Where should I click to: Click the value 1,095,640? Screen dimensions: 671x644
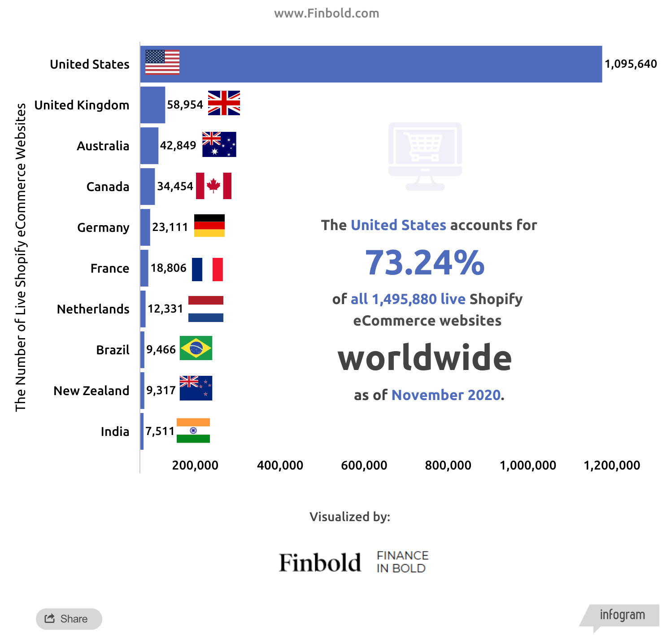(631, 64)
